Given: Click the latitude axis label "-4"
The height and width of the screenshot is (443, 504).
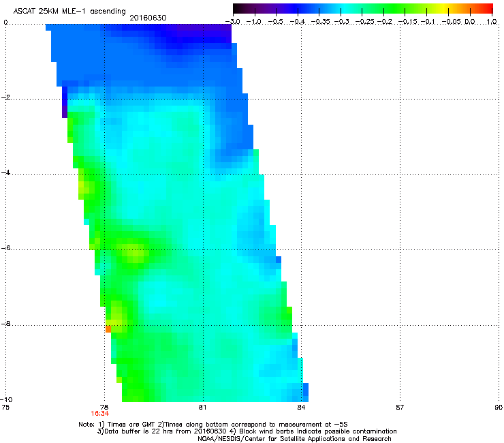Looking at the screenshot, I should coord(5,172).
